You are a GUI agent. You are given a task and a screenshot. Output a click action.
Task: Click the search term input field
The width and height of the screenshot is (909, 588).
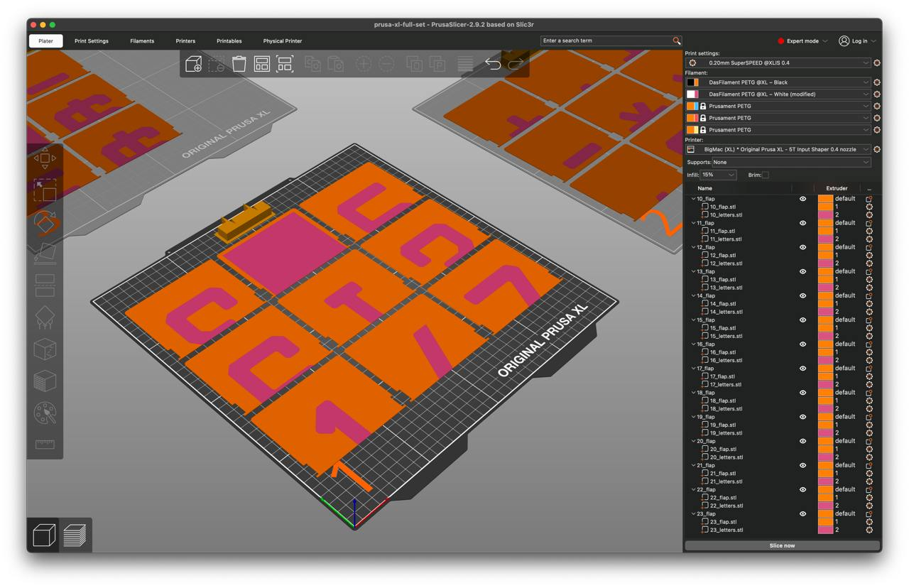pos(606,41)
